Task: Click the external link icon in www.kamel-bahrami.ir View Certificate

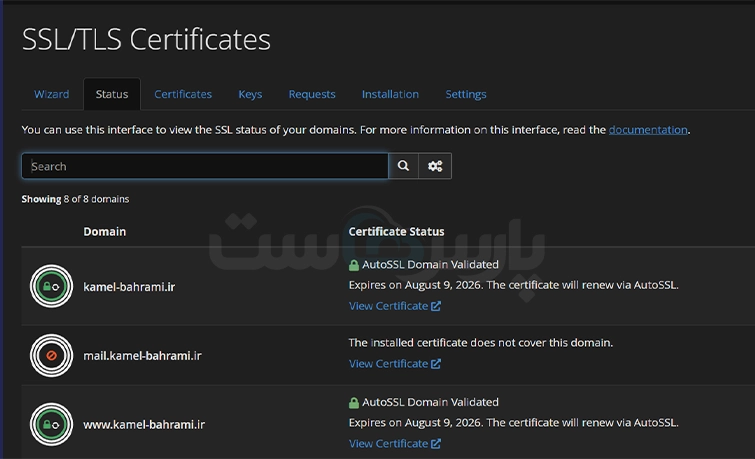Action: pos(436,444)
